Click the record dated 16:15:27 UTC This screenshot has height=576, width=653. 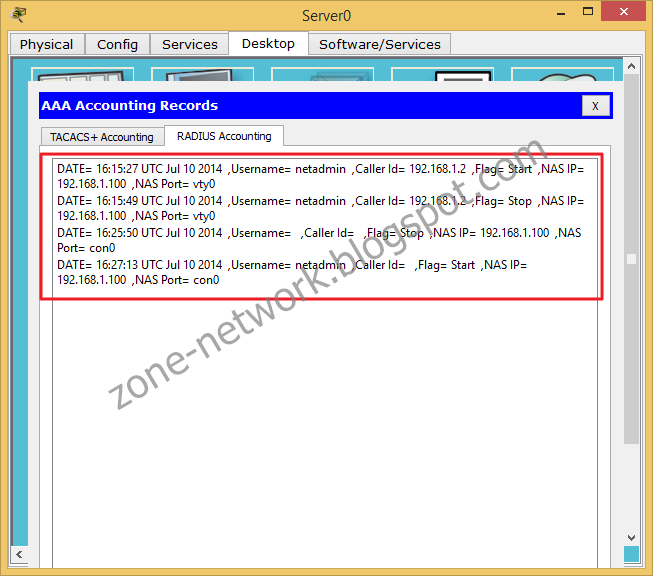click(321, 176)
